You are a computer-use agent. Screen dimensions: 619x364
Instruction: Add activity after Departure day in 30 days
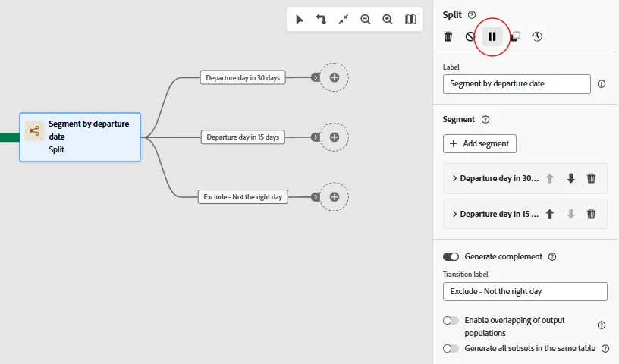[335, 77]
